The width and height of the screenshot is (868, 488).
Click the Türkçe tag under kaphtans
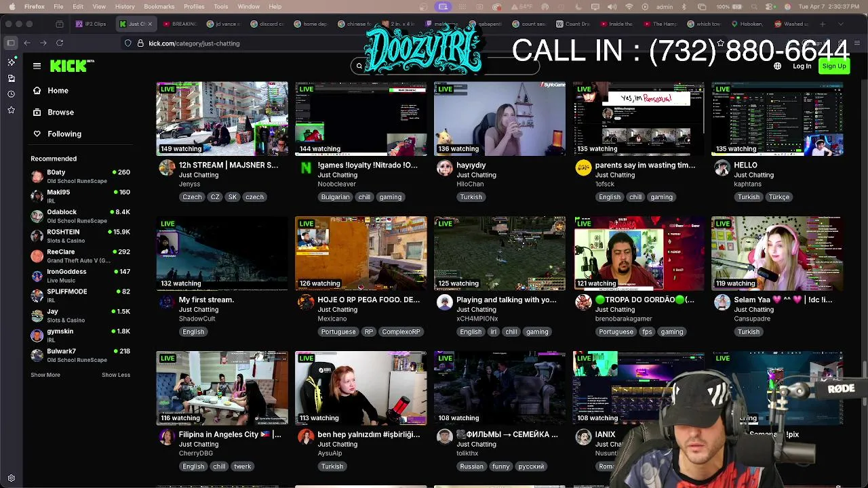coord(778,197)
